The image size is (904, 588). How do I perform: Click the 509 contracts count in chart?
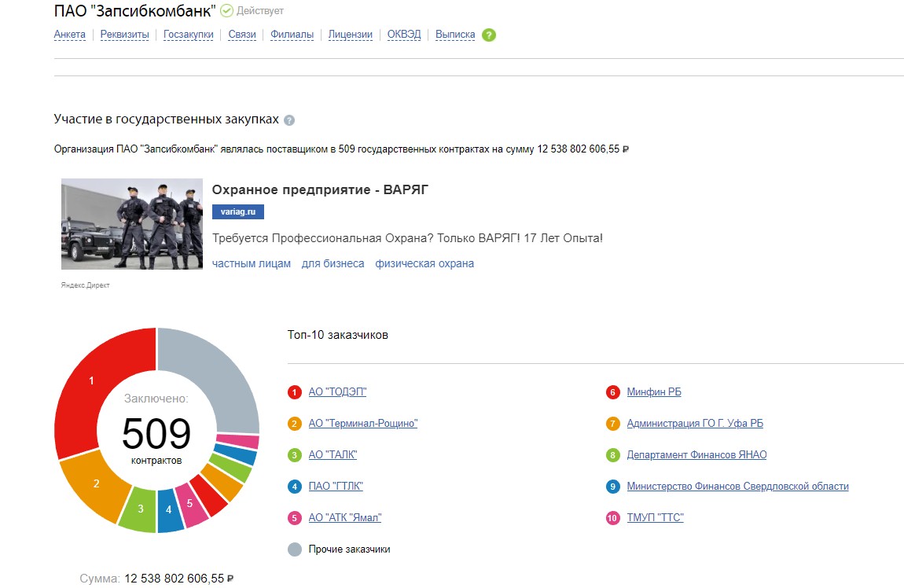(x=156, y=433)
